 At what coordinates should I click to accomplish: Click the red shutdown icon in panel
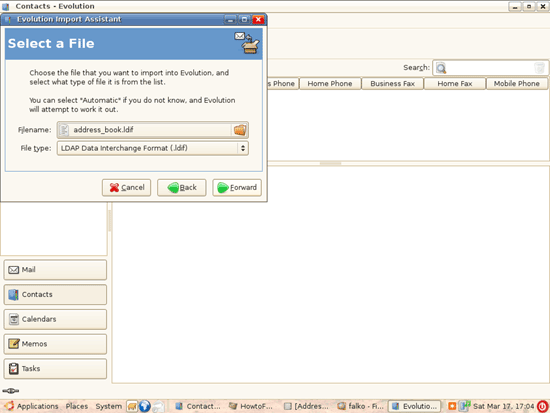pos(543,406)
